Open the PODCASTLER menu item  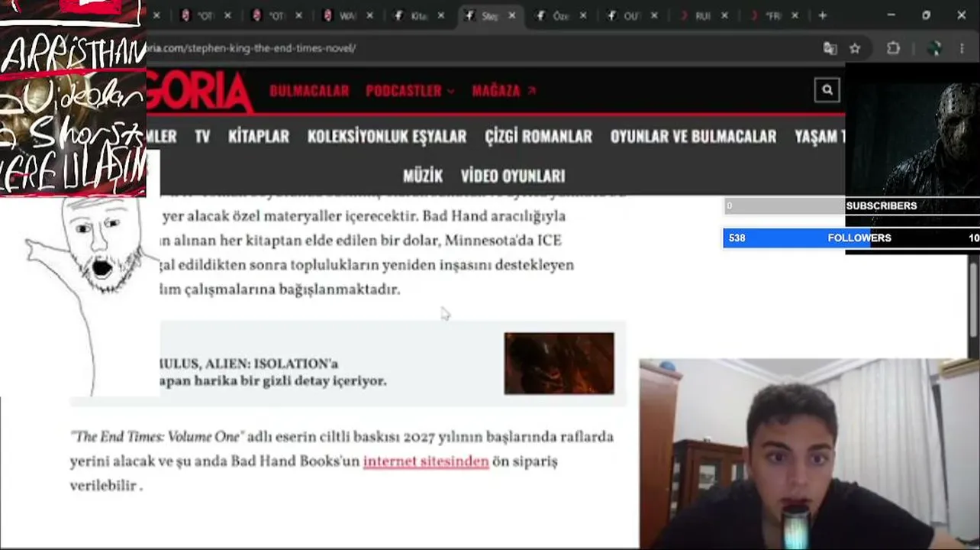(404, 91)
